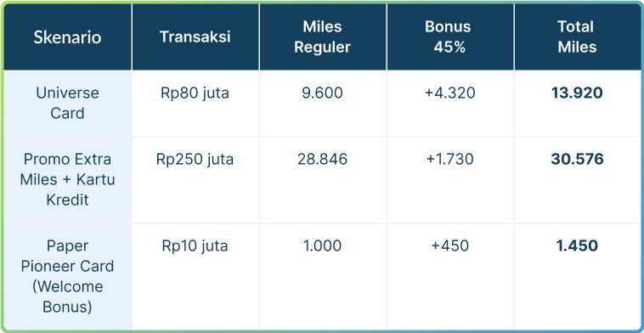The height and width of the screenshot is (333, 644).
Task: Select the 1.450 total miles value
Action: tap(577, 246)
